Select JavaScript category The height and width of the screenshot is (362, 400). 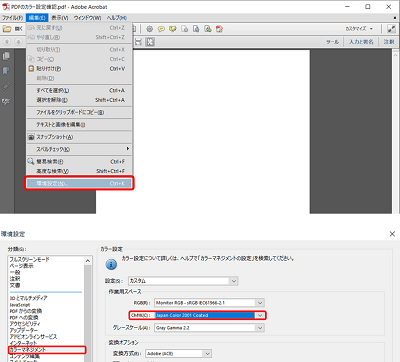coord(20,305)
